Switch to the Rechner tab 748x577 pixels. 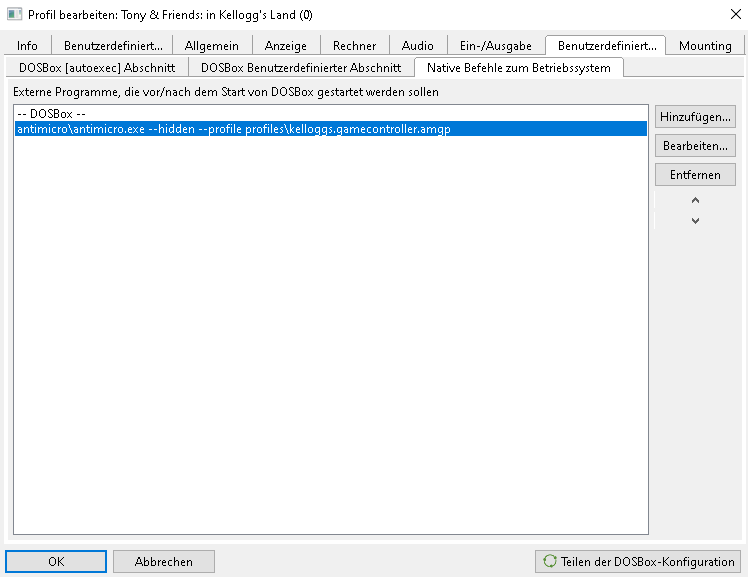tap(355, 46)
